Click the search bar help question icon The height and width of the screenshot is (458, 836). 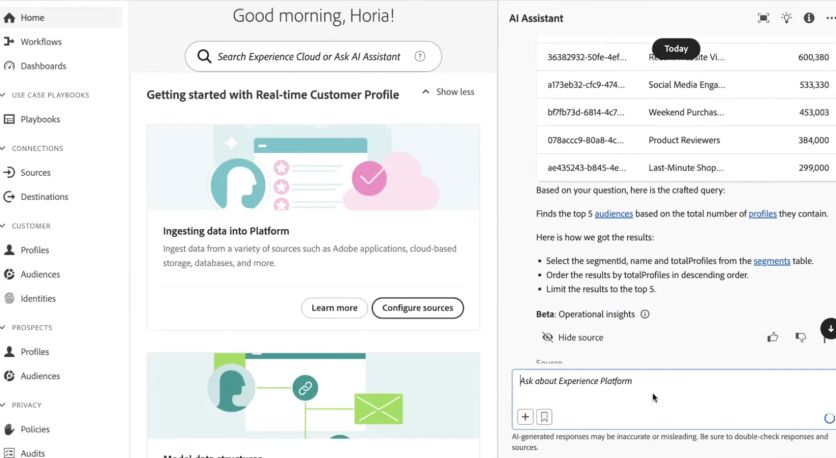(420, 56)
